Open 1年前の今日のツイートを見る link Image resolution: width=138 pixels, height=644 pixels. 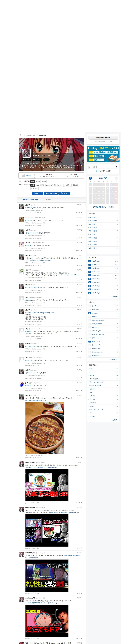[103, 207]
